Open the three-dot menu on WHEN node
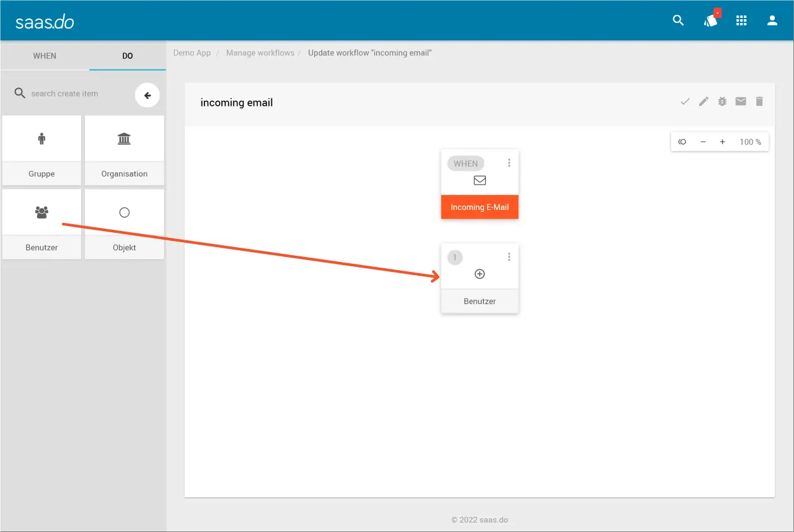Screen dimensions: 794x532 509,163
